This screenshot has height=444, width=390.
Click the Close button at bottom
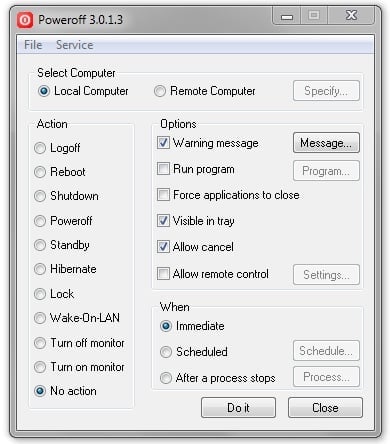tap(325, 407)
